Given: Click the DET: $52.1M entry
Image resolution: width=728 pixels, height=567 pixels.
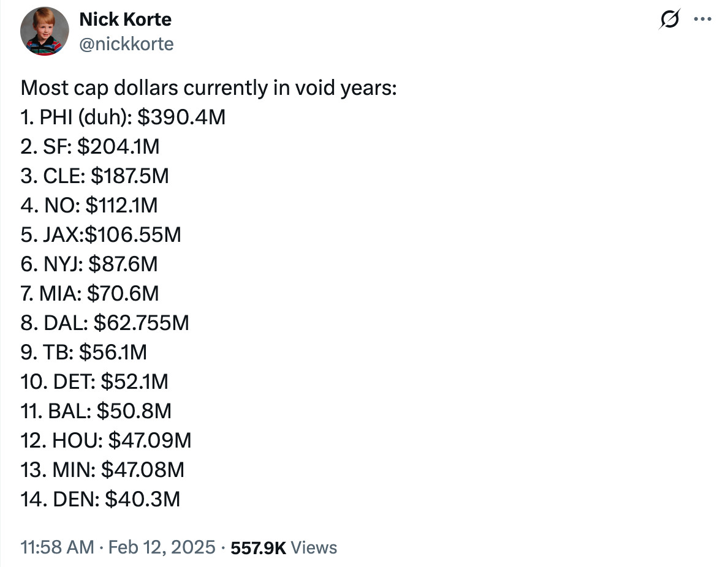Looking at the screenshot, I should (x=94, y=382).
